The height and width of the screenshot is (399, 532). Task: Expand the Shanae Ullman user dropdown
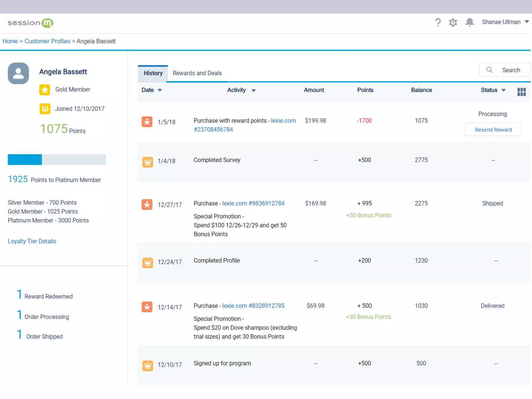pos(527,22)
